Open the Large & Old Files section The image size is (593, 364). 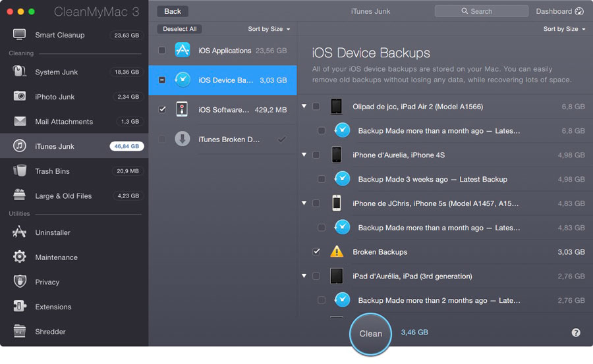[x=74, y=195]
